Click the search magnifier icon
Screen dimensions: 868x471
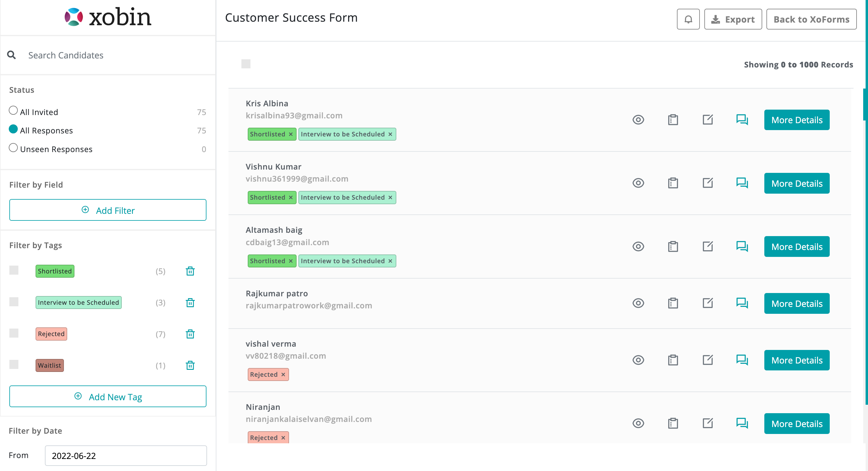[11, 55]
